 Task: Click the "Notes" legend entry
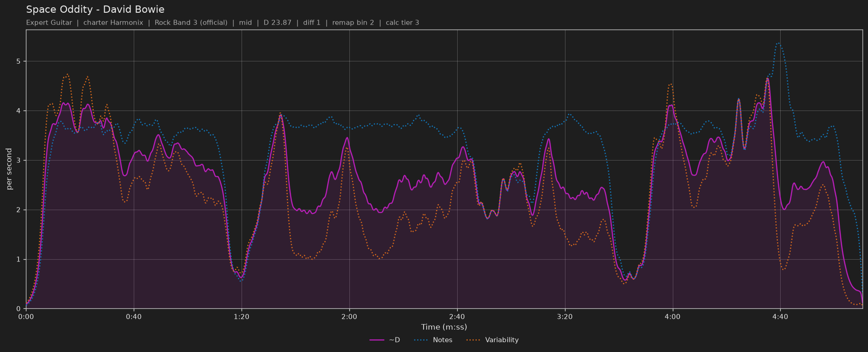pyautogui.click(x=433, y=340)
